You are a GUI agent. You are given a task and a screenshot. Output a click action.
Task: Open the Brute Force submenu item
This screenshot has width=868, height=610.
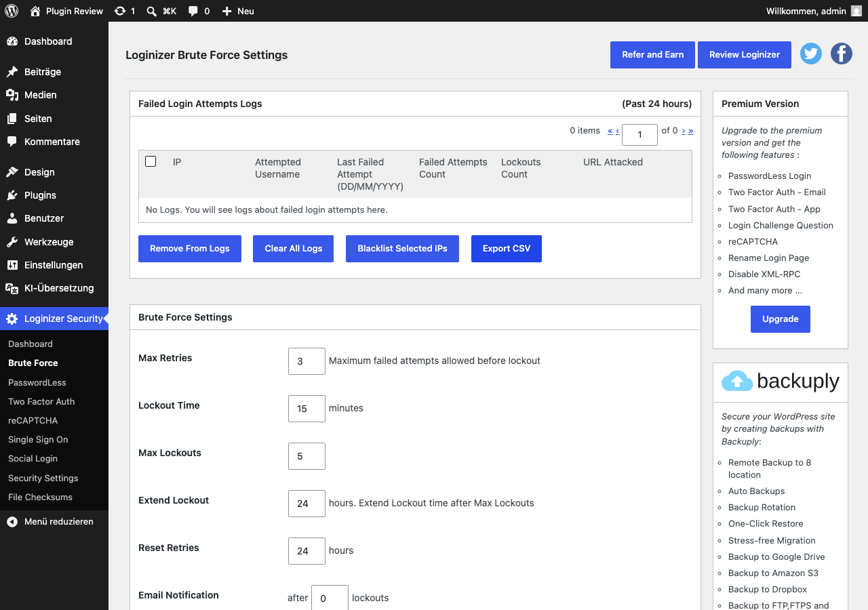[x=33, y=363]
